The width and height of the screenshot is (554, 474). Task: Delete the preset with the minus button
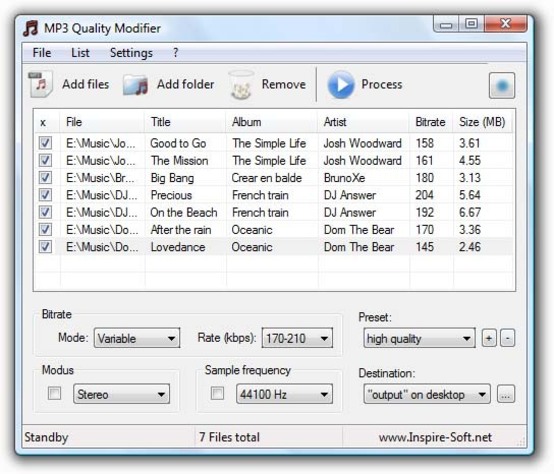(x=507, y=338)
